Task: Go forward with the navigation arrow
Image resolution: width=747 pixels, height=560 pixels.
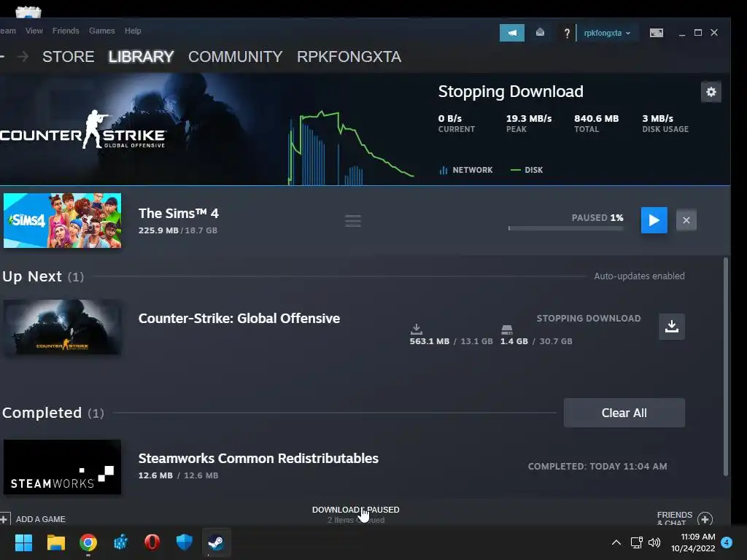Action: coord(23,57)
